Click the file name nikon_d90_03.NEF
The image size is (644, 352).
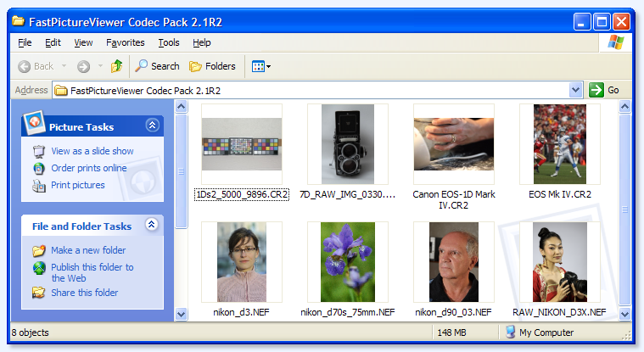[x=453, y=312]
